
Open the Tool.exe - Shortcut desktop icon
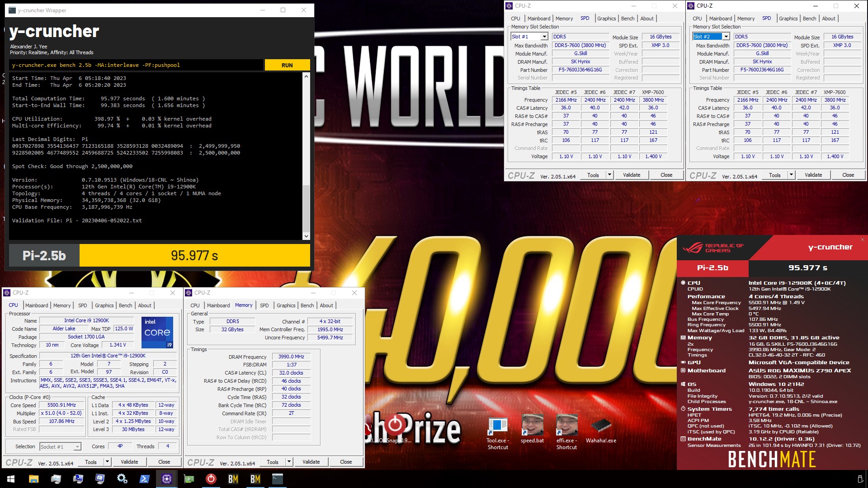click(497, 433)
